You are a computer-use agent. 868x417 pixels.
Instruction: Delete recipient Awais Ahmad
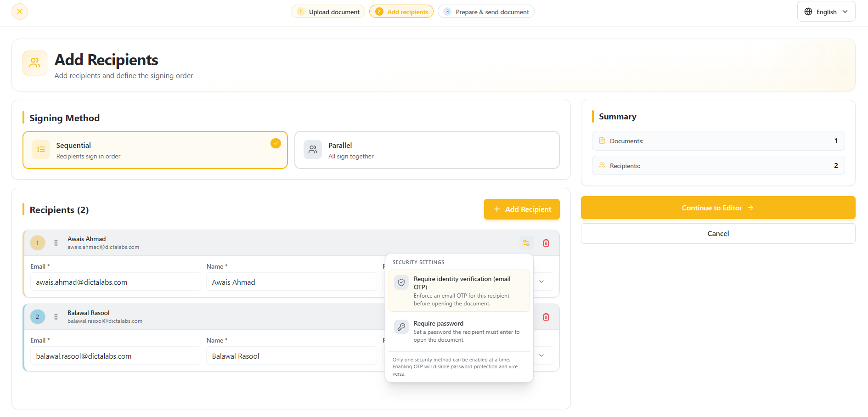(x=546, y=243)
